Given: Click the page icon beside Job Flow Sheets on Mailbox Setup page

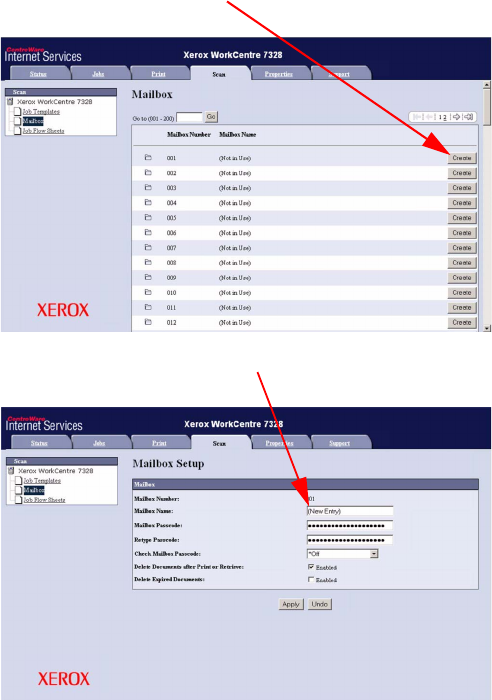Looking at the screenshot, I should point(18,500).
